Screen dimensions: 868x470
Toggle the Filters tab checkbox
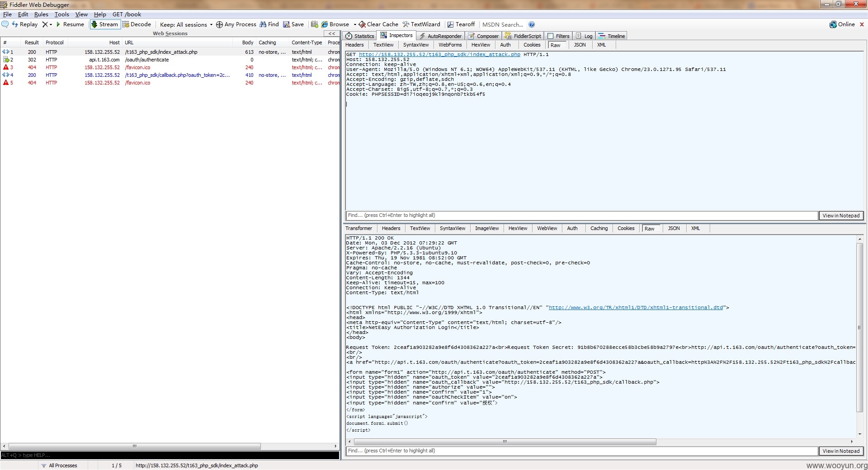pyautogui.click(x=550, y=36)
